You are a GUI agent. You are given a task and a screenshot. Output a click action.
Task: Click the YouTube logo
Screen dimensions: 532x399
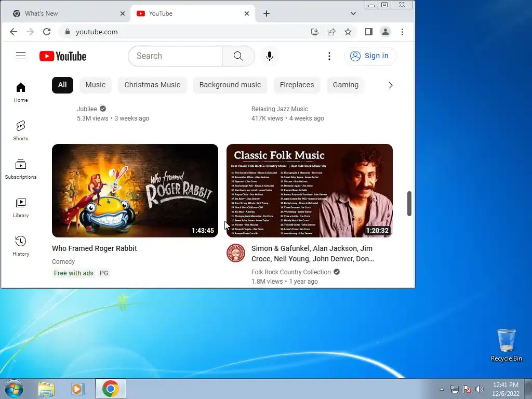click(63, 56)
